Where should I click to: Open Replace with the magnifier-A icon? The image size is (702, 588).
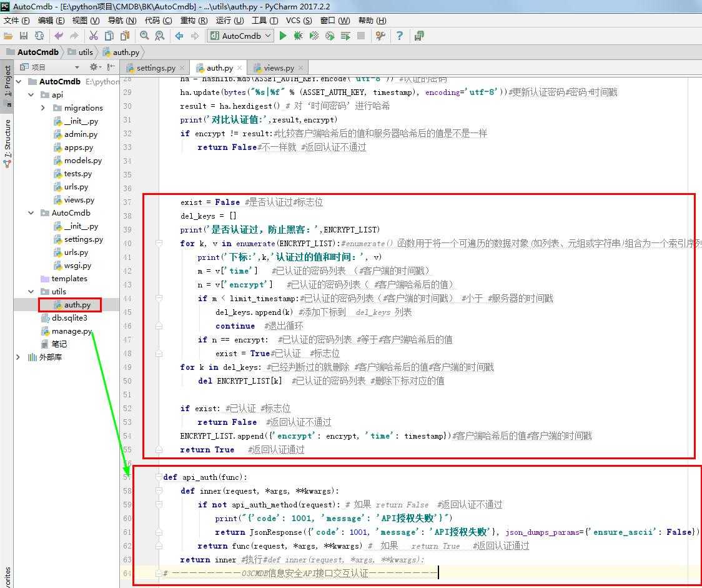click(x=159, y=36)
